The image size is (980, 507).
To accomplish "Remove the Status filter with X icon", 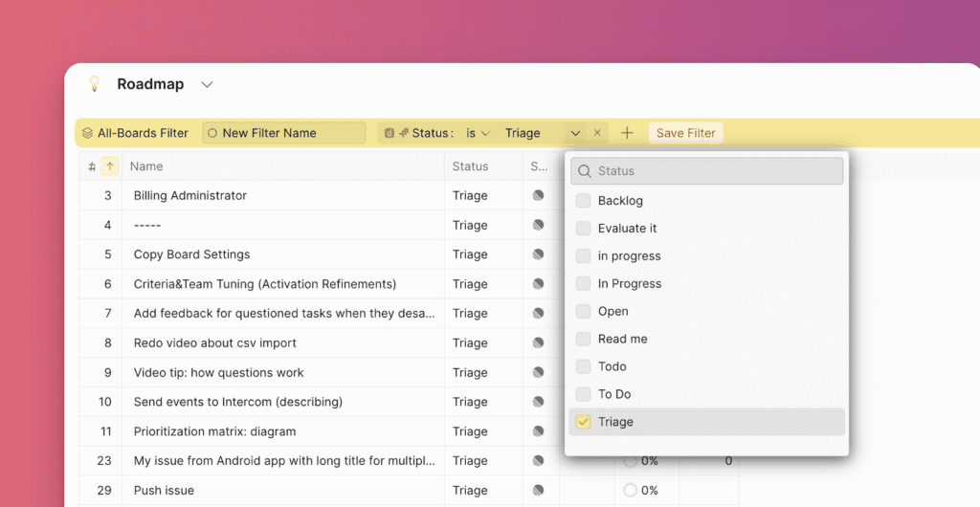I will click(x=597, y=133).
